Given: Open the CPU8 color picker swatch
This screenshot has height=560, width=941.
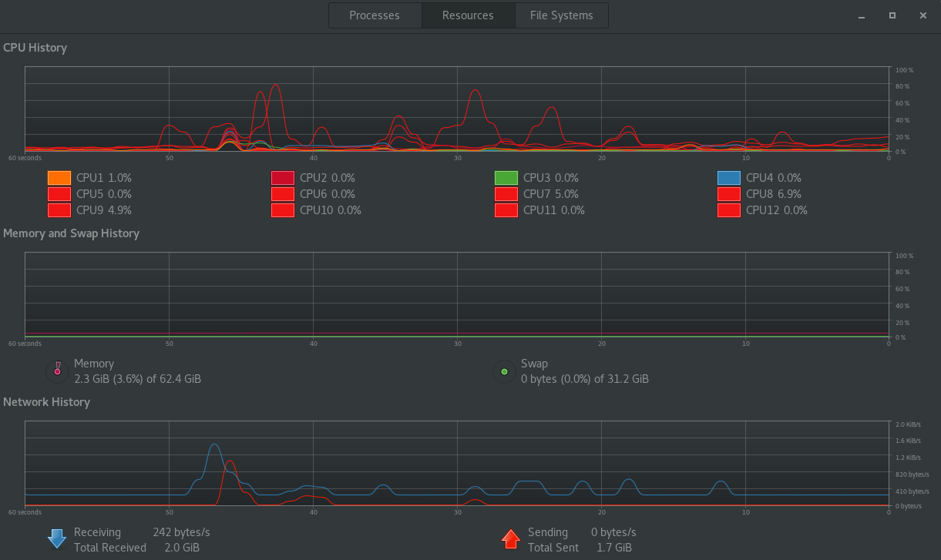Looking at the screenshot, I should (x=729, y=194).
